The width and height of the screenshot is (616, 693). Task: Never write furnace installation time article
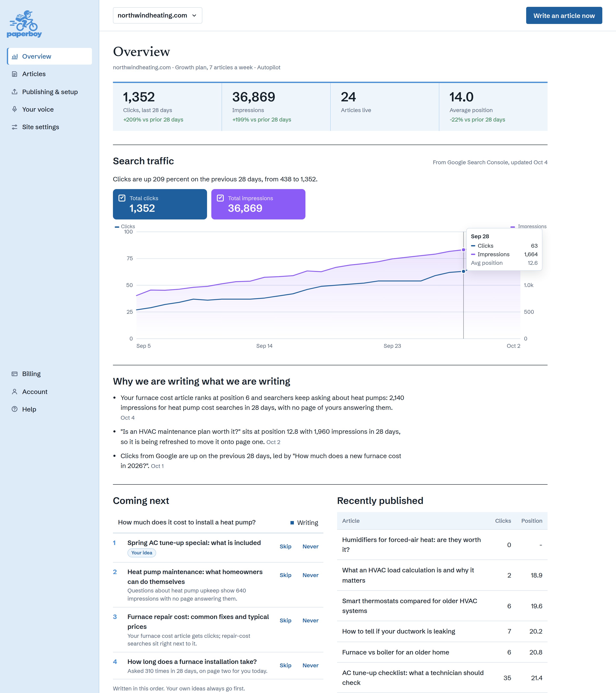(310, 665)
